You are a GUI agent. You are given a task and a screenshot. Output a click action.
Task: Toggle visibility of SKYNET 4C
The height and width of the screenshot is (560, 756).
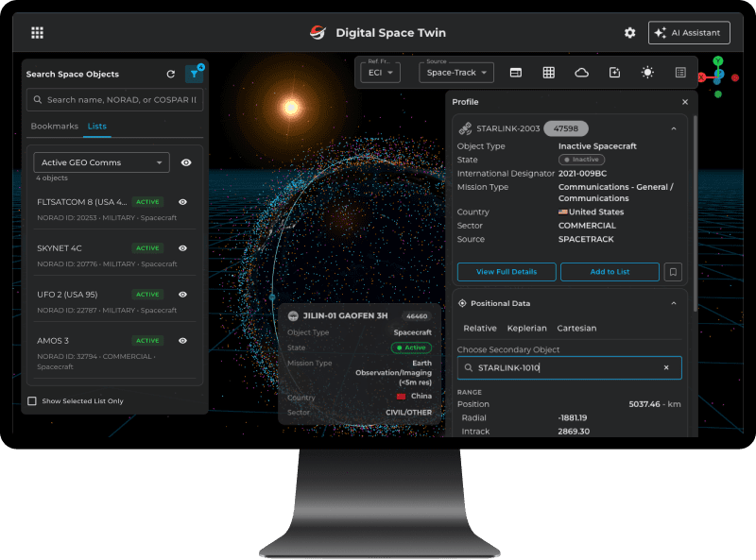182,248
